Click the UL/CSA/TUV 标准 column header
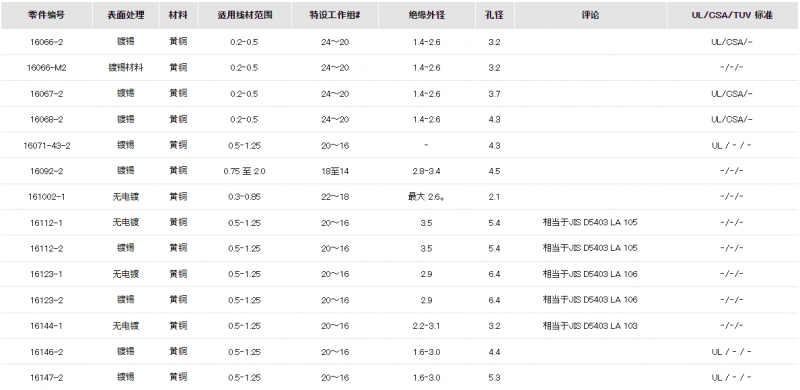800x390 pixels. pyautogui.click(x=732, y=15)
